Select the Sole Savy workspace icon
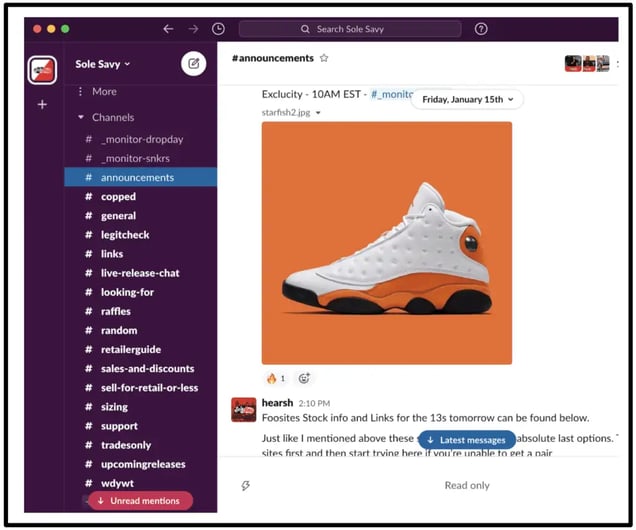Viewport: 636px width, 530px height. pos(42,70)
